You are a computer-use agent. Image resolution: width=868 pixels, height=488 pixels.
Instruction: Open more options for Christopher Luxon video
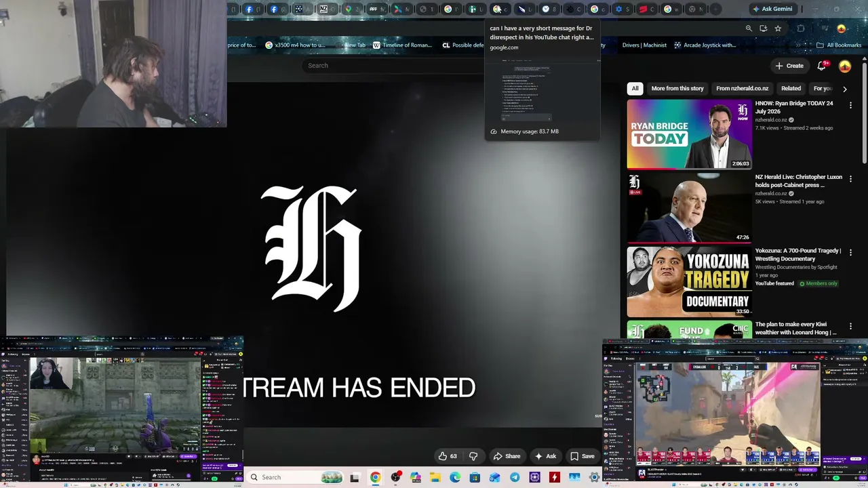tap(850, 180)
